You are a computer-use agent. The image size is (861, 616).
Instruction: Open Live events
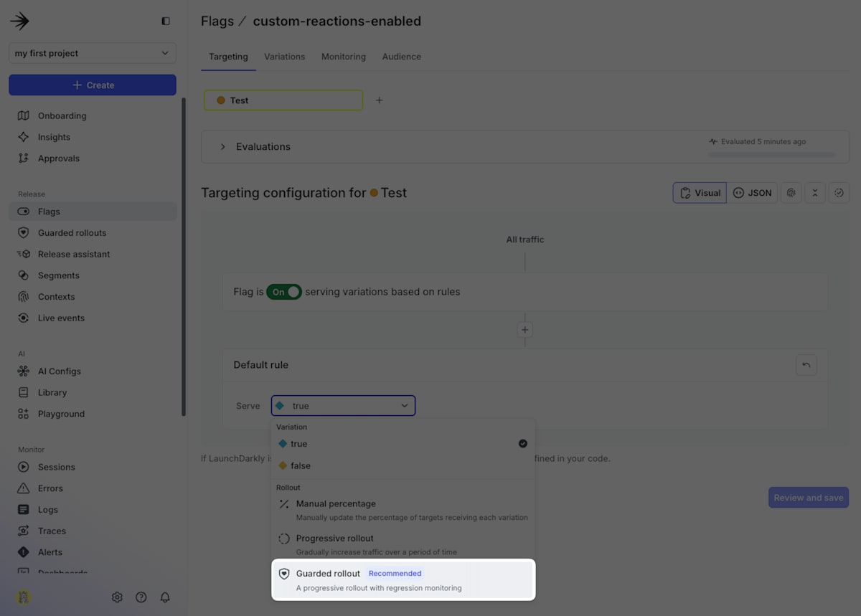coord(93,318)
